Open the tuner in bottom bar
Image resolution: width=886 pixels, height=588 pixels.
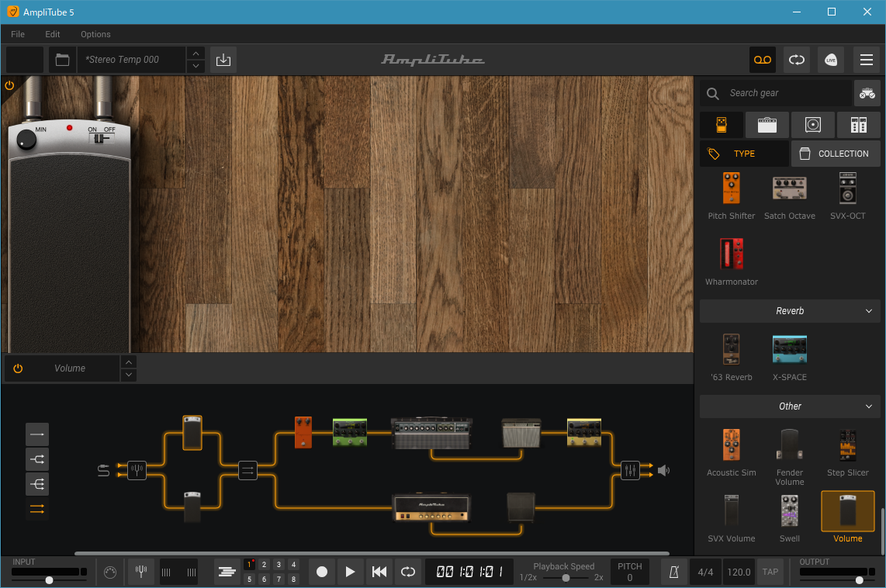[141, 572]
